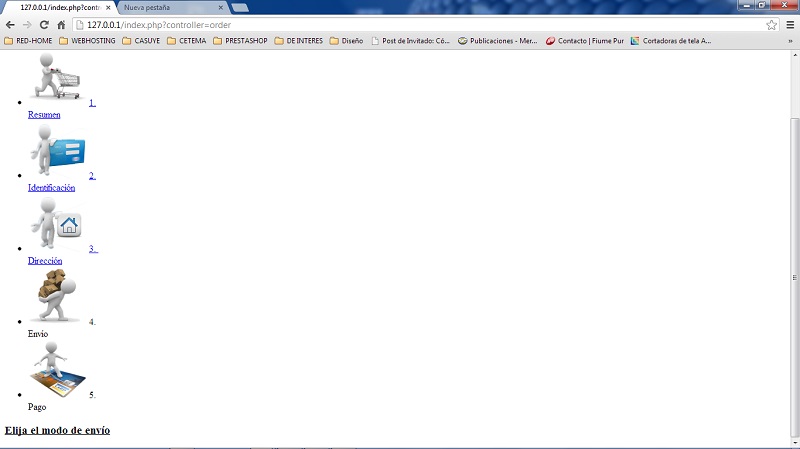This screenshot has width=800, height=449.
Task: Switch to the 127.0.0.1/index.php tab
Action: [59, 8]
